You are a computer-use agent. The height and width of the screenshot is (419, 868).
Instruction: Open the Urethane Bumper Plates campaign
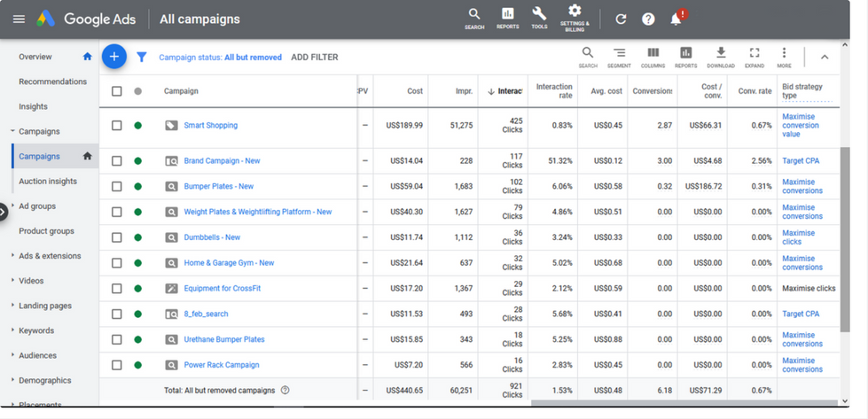click(224, 339)
